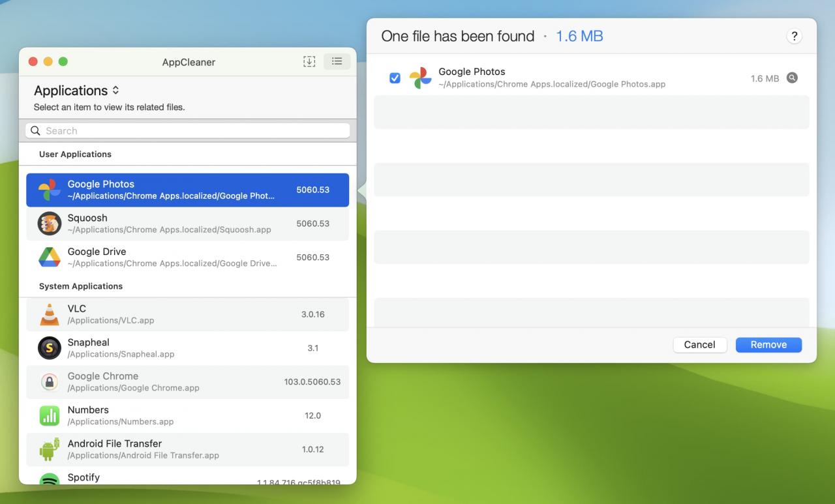Viewport: 835px width, 504px height.
Task: Click the search magnifier icon in search field
Action: (35, 130)
